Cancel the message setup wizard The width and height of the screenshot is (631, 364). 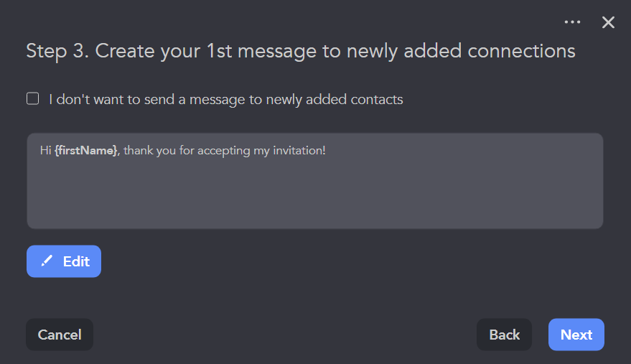(60, 335)
